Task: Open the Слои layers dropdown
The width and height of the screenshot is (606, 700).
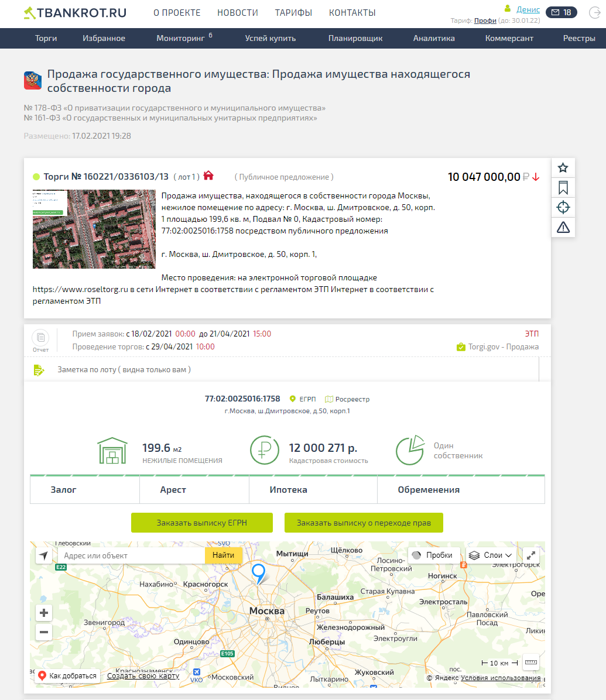Action: [491, 555]
